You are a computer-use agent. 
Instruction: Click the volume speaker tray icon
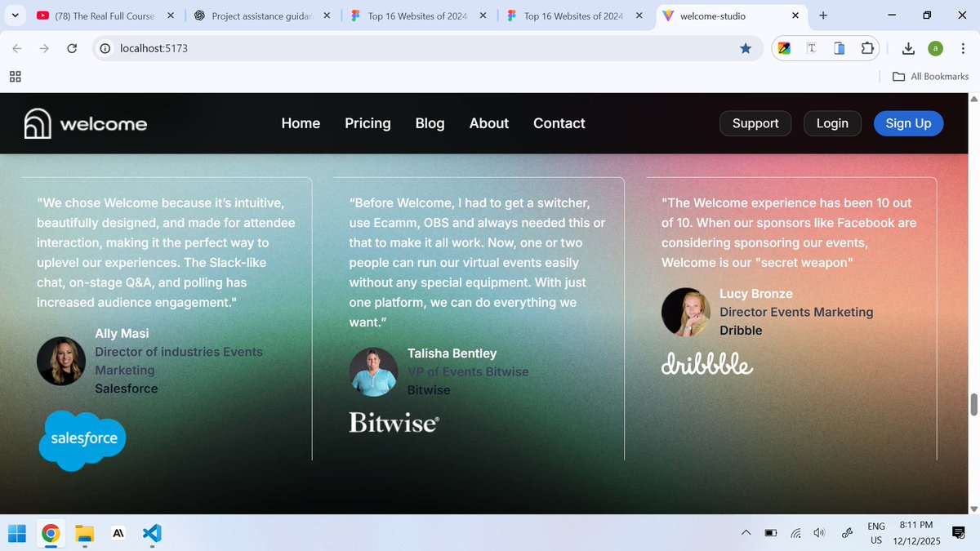click(819, 533)
